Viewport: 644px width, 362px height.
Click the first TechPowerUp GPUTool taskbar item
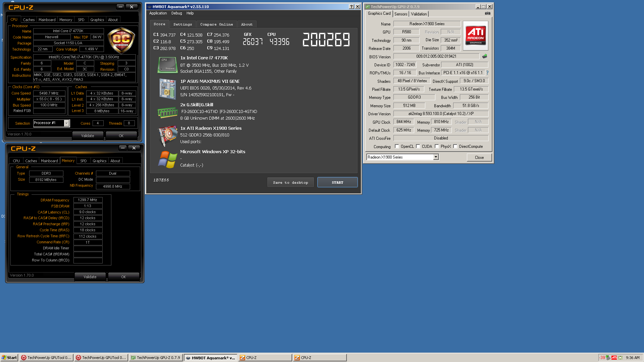(x=46, y=358)
